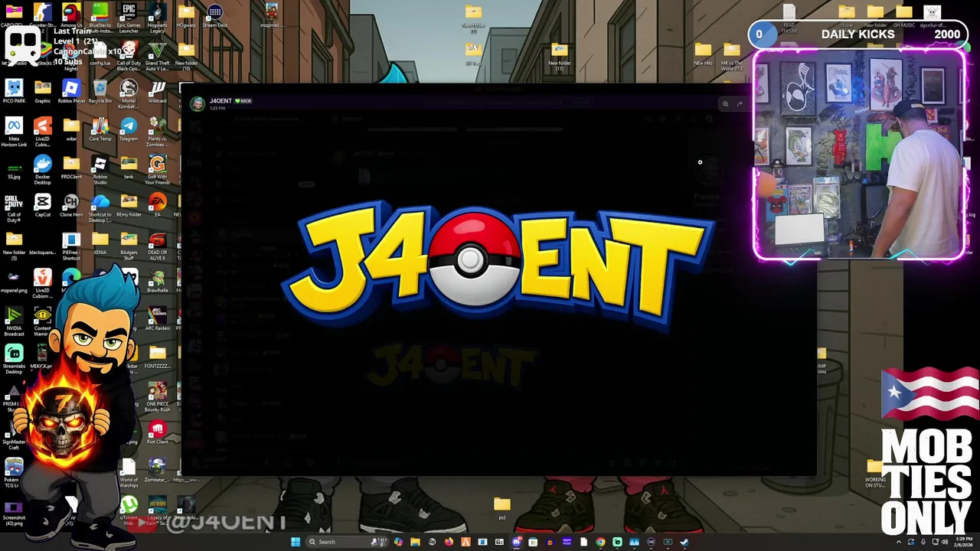Open Firefox from the taskbar
The width and height of the screenshot is (980, 551).
tap(449, 542)
